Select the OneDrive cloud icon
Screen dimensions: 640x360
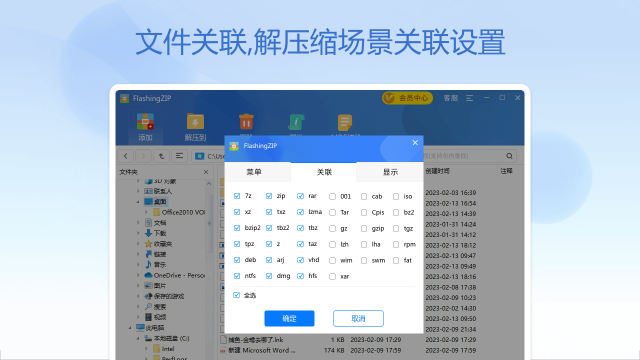pos(149,275)
